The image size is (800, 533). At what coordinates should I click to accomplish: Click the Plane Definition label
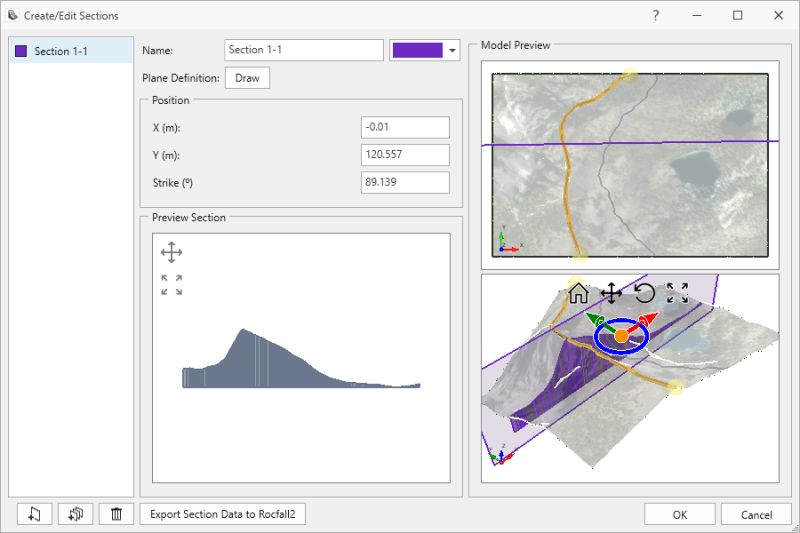[x=181, y=78]
